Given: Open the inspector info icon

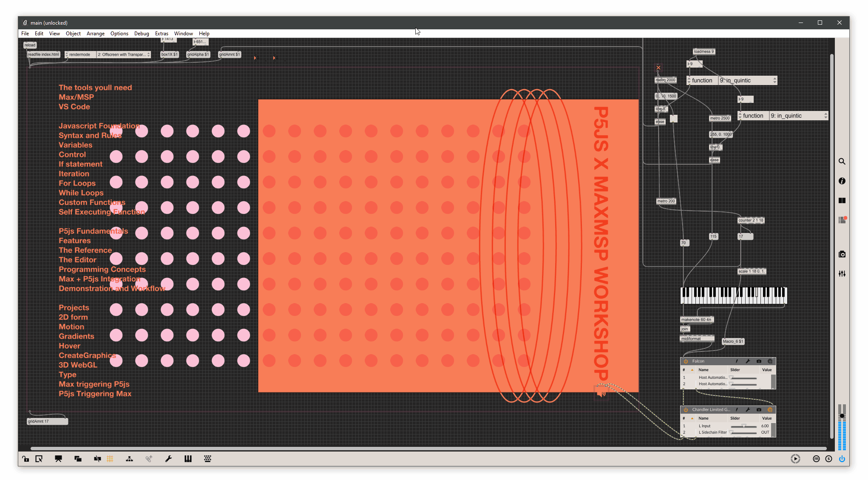Looking at the screenshot, I should tap(842, 181).
